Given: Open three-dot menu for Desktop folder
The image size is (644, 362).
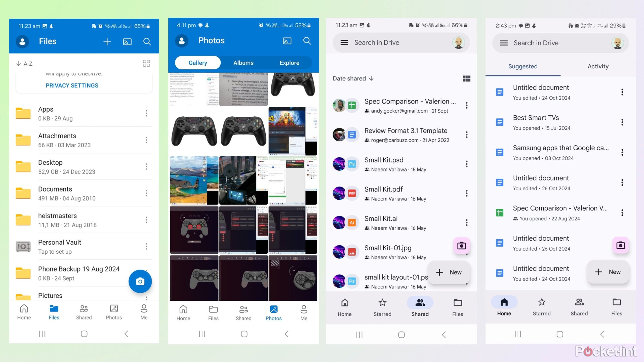Looking at the screenshot, I should [146, 166].
